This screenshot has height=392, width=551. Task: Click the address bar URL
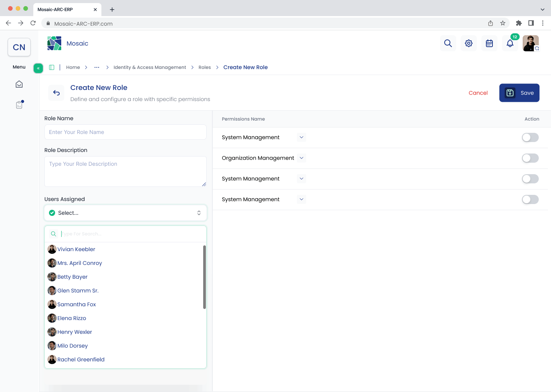coord(83,24)
